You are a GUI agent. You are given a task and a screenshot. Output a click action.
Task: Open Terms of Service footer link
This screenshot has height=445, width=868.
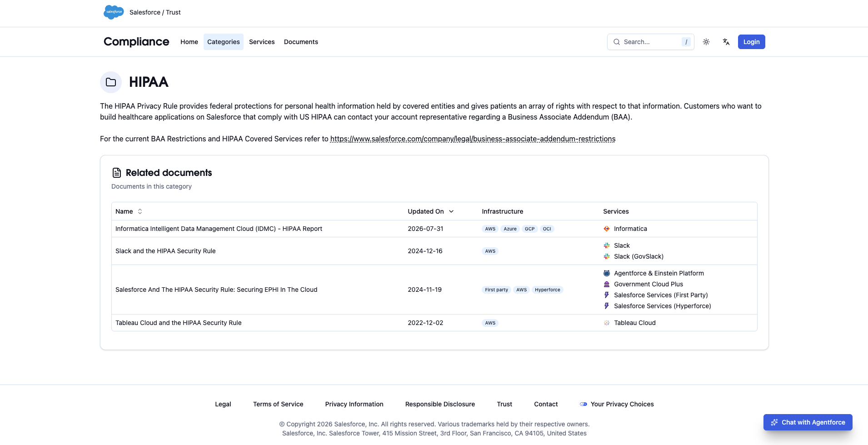point(278,404)
